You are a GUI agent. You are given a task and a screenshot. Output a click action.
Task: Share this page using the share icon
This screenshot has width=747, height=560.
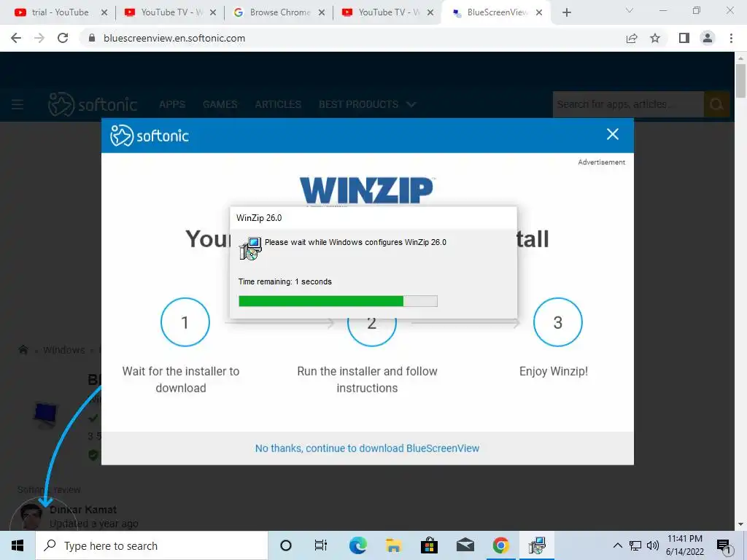[632, 38]
